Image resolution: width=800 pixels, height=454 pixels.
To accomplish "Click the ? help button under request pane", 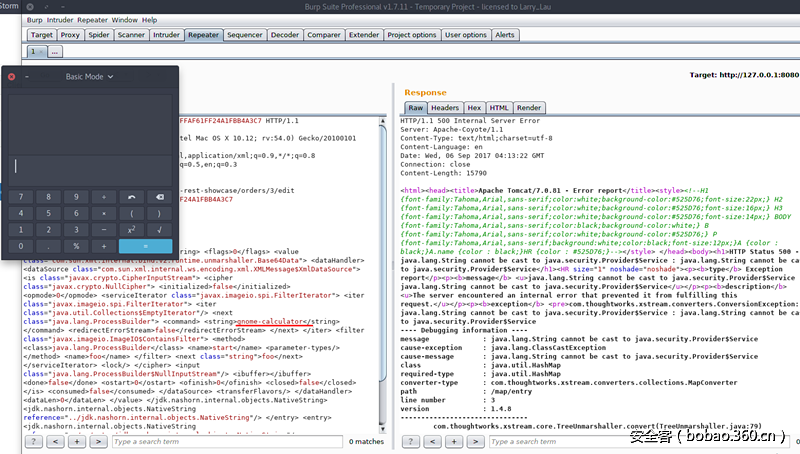I will tap(33, 441).
